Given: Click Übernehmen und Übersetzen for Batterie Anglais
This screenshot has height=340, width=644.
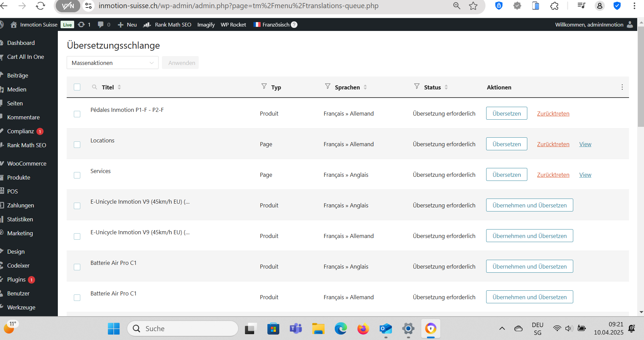Looking at the screenshot, I should click(x=529, y=266).
